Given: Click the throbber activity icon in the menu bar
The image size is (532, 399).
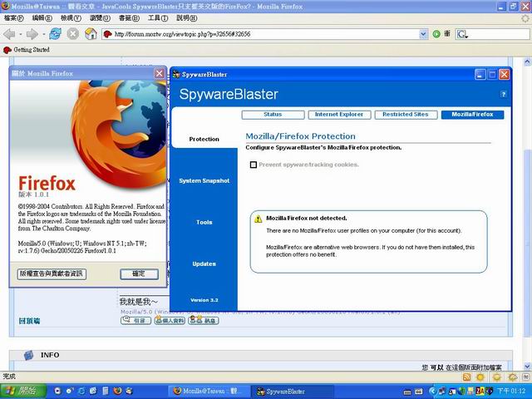Looking at the screenshot, I should tap(525, 18).
